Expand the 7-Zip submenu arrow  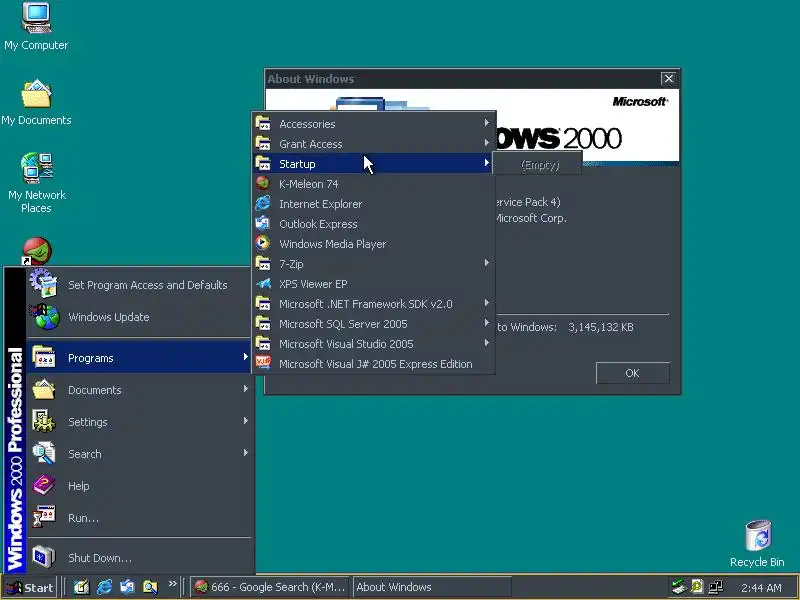click(x=487, y=263)
